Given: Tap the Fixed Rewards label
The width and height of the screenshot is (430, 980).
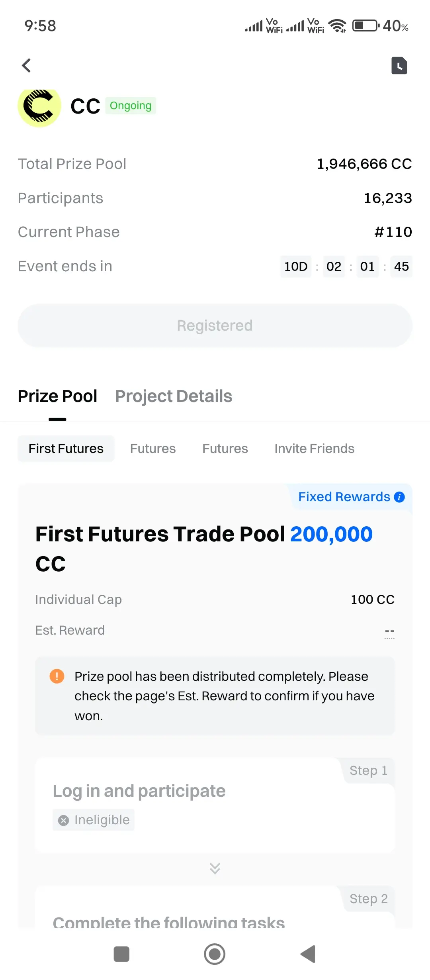Looking at the screenshot, I should pos(344,497).
